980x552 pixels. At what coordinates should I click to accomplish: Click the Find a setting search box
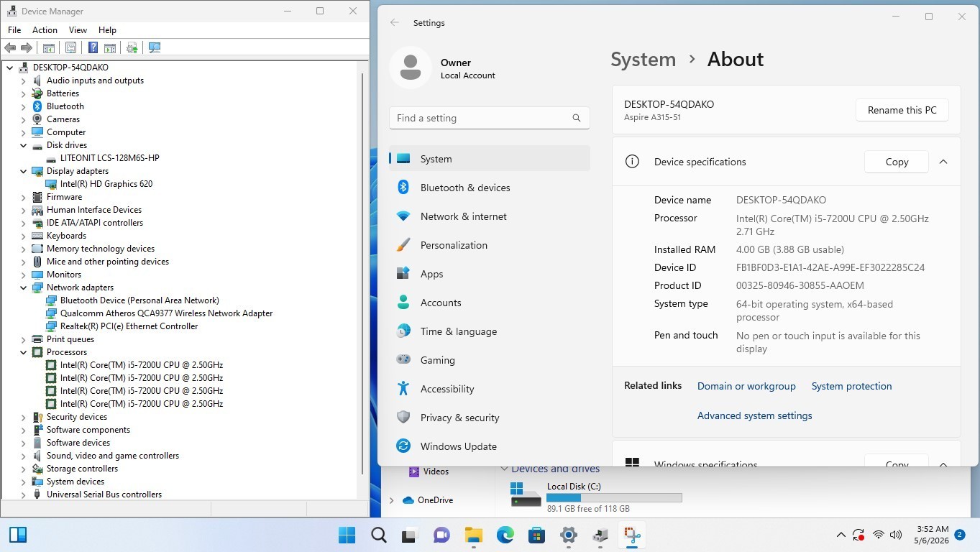(489, 118)
